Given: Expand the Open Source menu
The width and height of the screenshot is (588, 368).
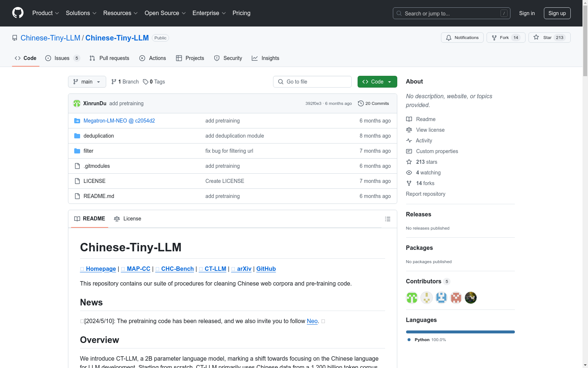Looking at the screenshot, I should [165, 13].
